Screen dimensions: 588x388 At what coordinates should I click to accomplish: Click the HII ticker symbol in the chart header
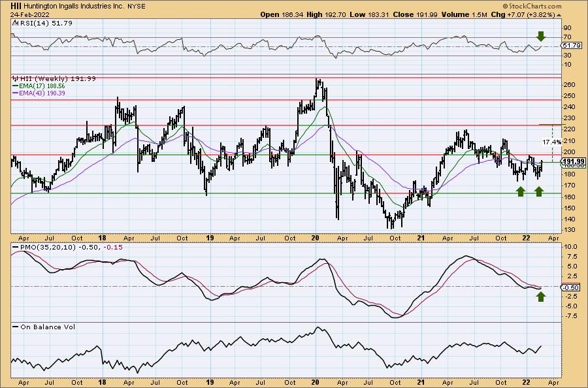point(16,6)
